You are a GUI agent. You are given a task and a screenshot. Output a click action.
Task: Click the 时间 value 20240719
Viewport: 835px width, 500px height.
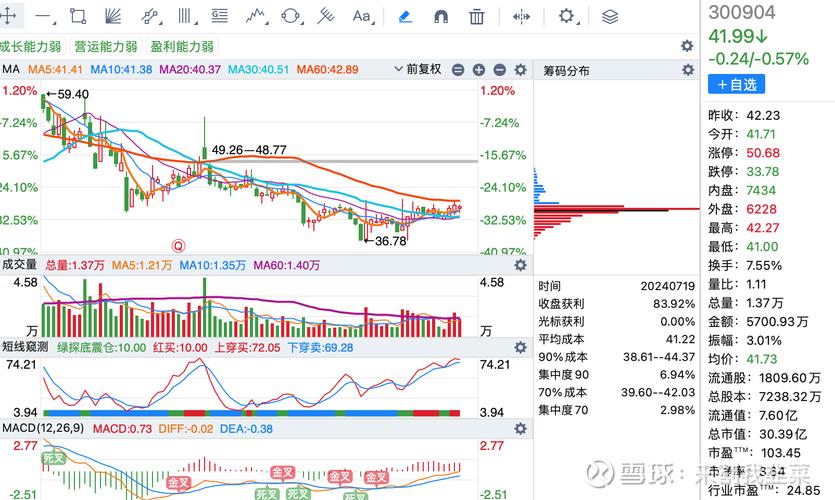click(667, 286)
